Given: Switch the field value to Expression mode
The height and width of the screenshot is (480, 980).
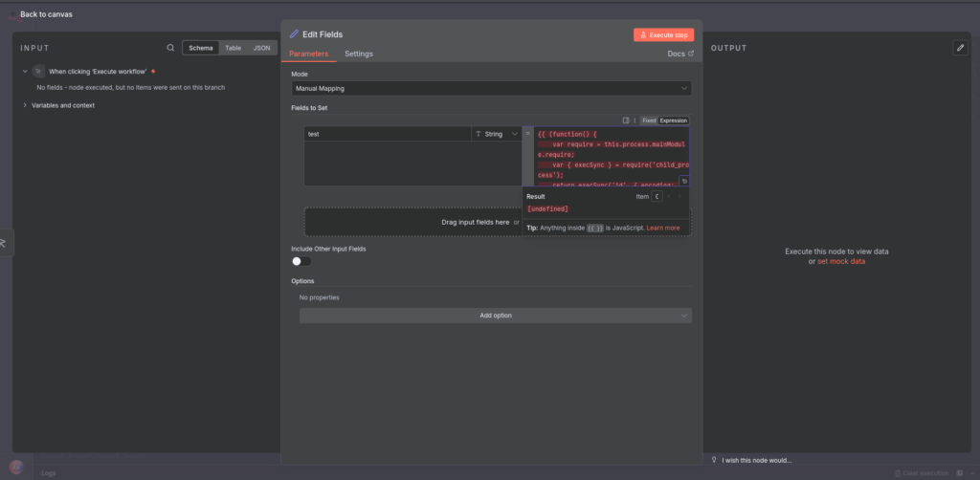Looking at the screenshot, I should click(674, 120).
